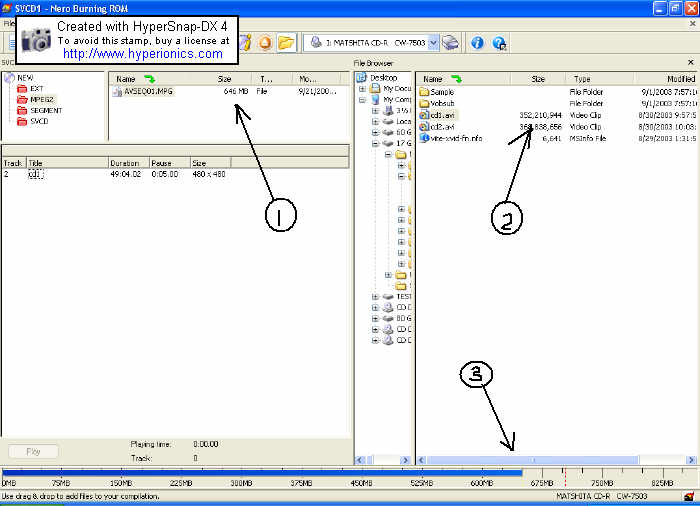Collapse the My Computer node
This screenshot has height=506, width=700.
[x=362, y=100]
